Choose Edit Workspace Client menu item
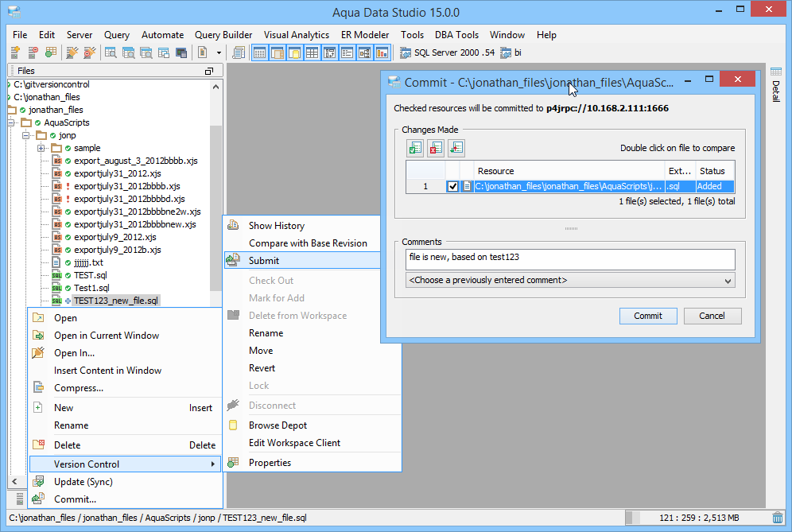 click(313, 443)
